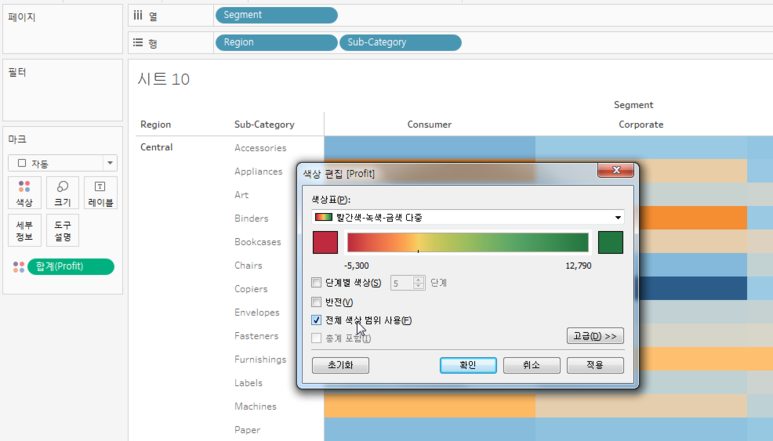Select the Labels row label
Screen dimensions: 773x441
pos(248,383)
